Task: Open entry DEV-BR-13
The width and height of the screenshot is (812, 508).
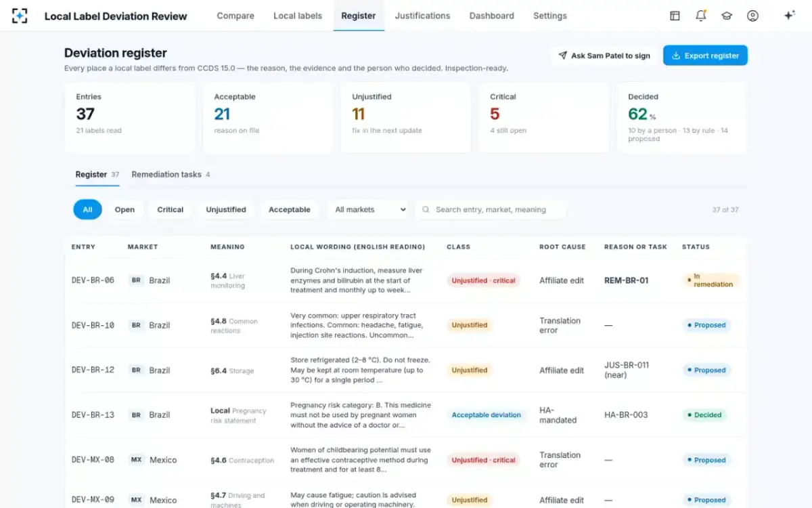Action: [93, 415]
